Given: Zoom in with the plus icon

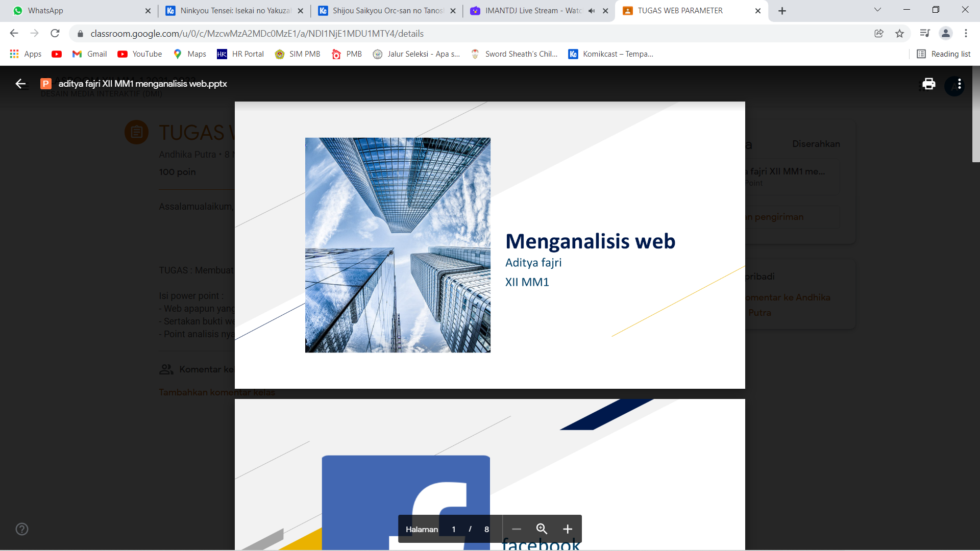Looking at the screenshot, I should tap(568, 529).
